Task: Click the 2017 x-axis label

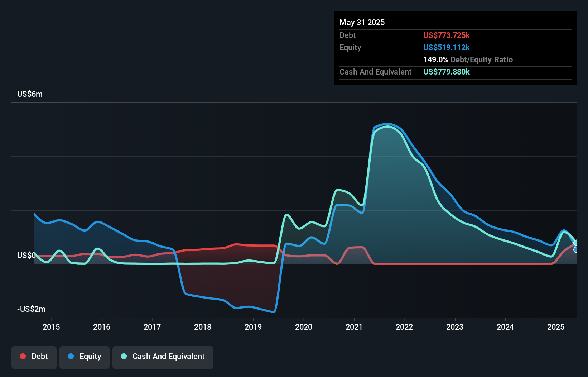Action: point(152,327)
